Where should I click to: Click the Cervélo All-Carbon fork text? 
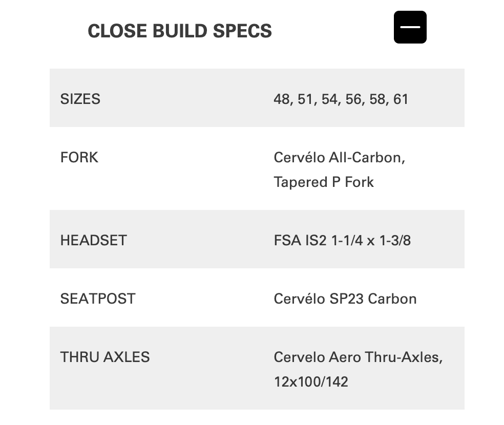[339, 157]
